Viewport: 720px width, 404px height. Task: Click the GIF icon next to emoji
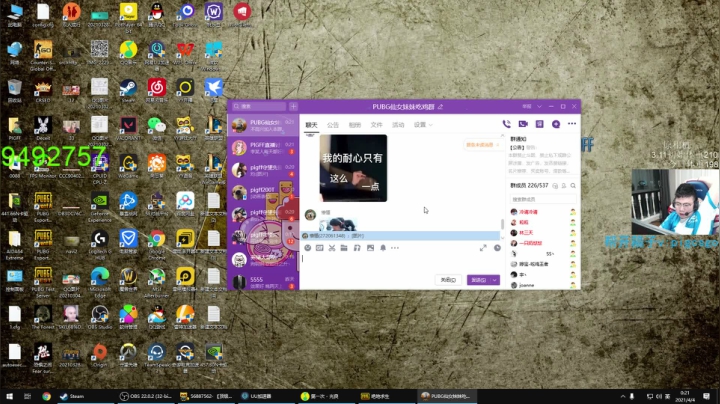point(320,248)
